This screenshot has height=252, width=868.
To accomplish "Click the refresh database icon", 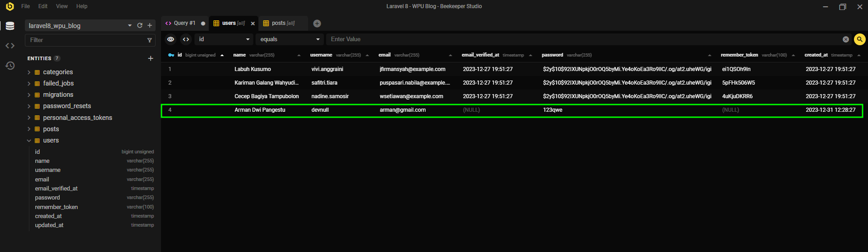I will (x=140, y=26).
